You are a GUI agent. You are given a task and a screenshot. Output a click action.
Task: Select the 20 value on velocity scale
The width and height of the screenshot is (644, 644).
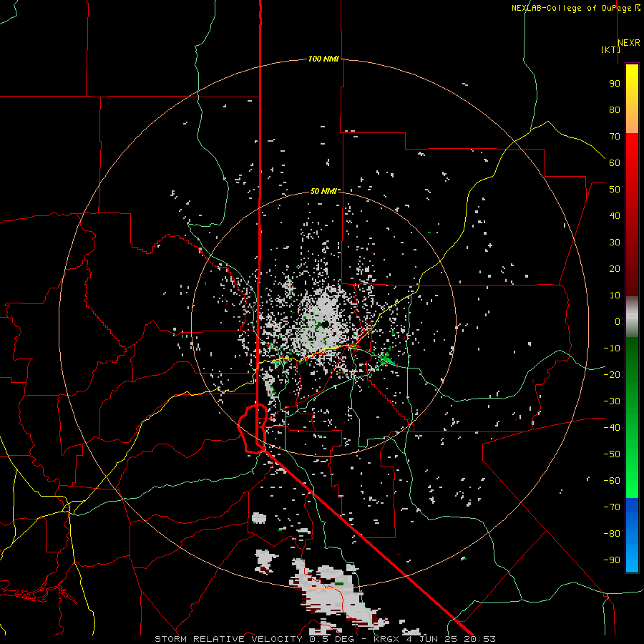pos(615,268)
